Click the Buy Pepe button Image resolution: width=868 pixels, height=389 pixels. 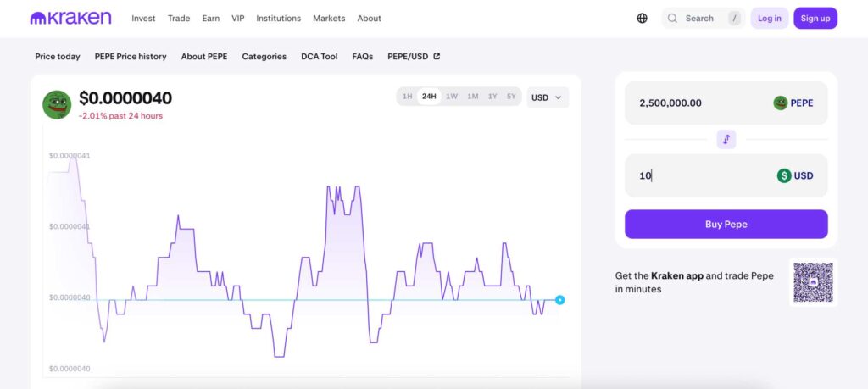[726, 224]
